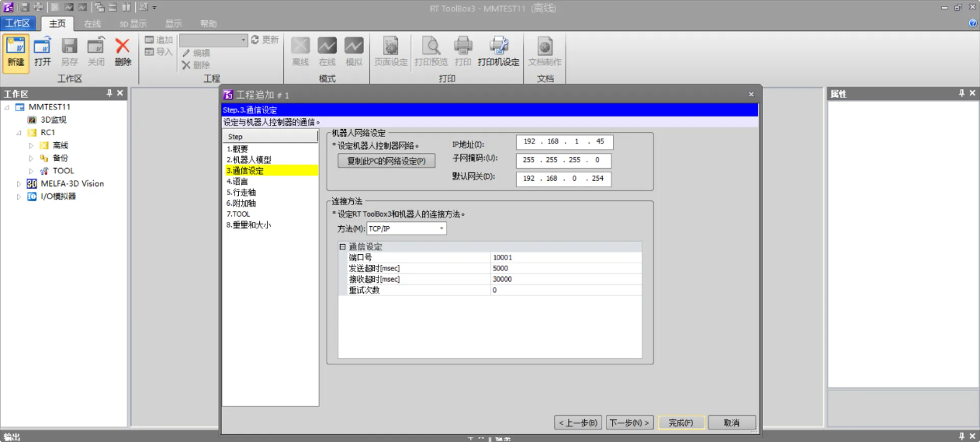Click the 下一步 (Next) button
This screenshot has height=442, width=980.
tap(629, 423)
